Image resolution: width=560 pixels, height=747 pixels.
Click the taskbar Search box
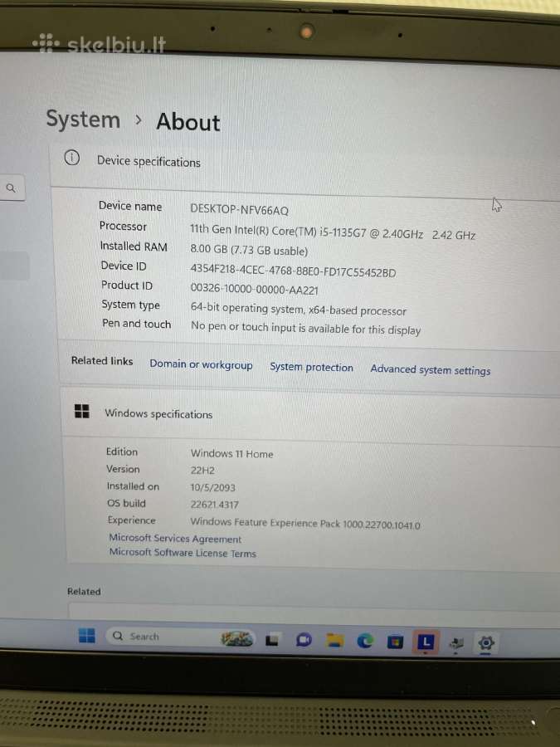tap(181, 637)
